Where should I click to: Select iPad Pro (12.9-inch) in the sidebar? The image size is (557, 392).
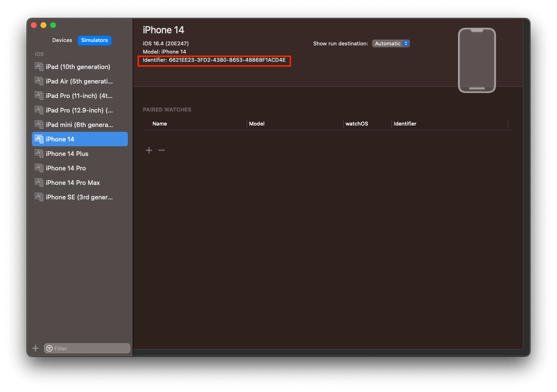(x=79, y=110)
